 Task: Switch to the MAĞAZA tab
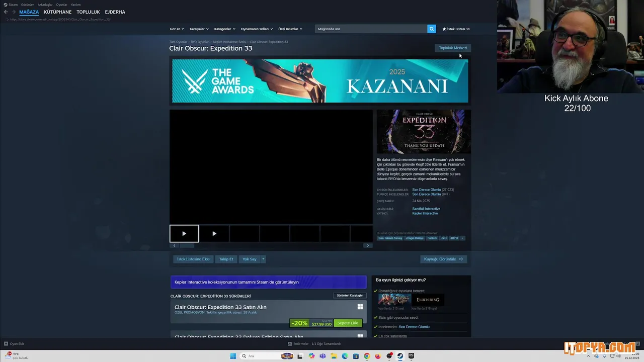pyautogui.click(x=29, y=12)
